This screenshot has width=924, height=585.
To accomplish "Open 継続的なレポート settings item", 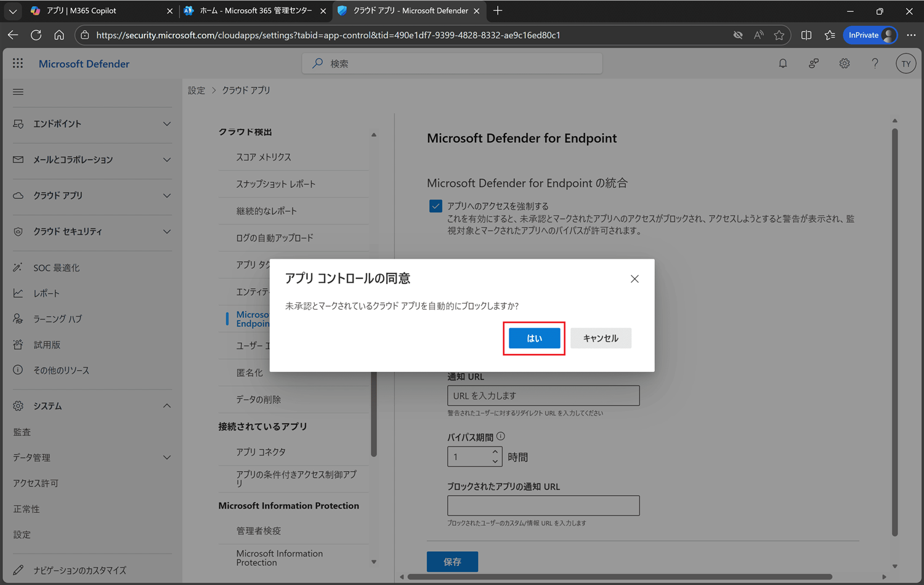I will tap(266, 211).
